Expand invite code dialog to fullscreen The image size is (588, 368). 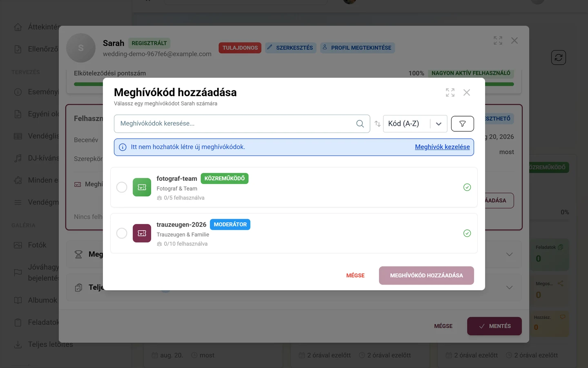450,93
